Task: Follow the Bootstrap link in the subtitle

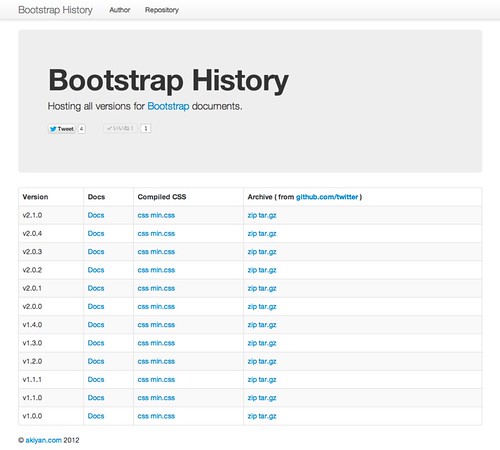Action: [x=168, y=106]
